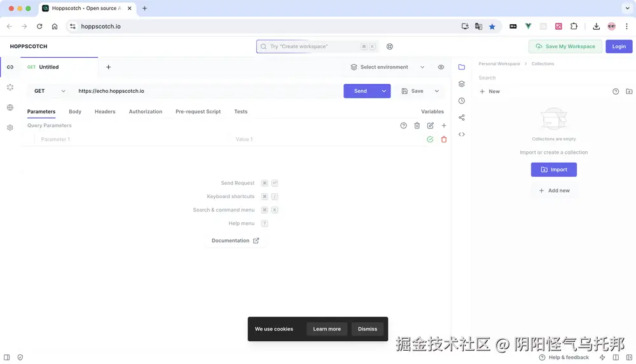
Task: Switch to the Pre-request Script tab
Action: pos(198,111)
